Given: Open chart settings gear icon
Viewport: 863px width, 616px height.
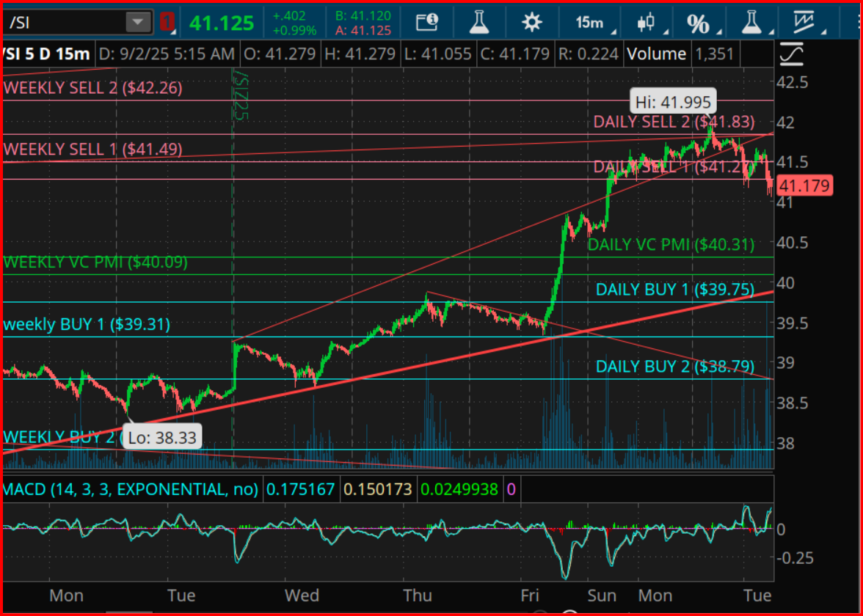Looking at the screenshot, I should click(x=531, y=22).
